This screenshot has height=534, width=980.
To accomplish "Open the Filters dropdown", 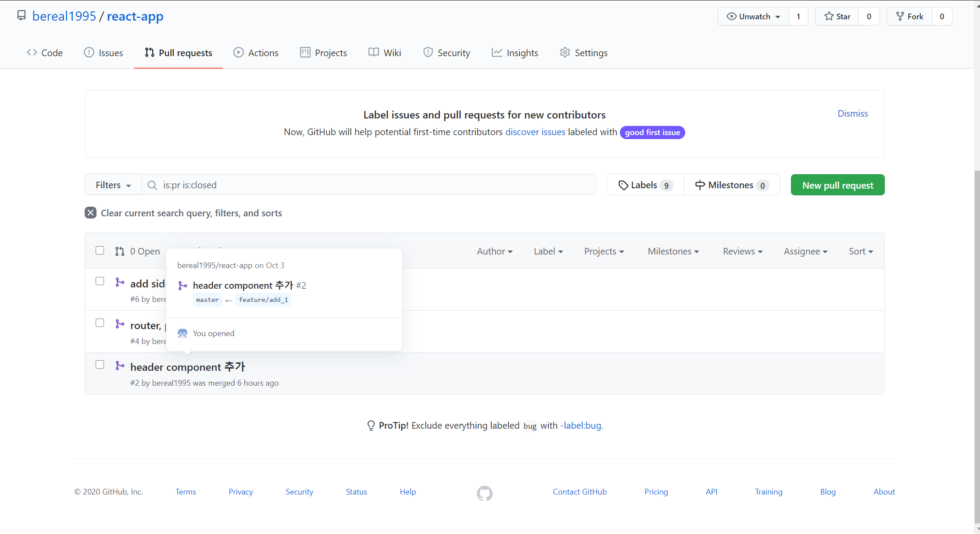I will coord(113,185).
